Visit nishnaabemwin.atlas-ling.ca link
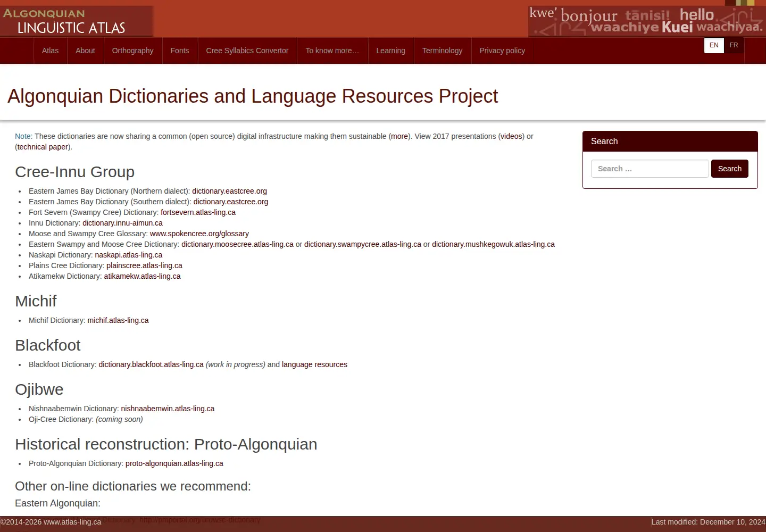The width and height of the screenshot is (766, 532). (x=168, y=409)
